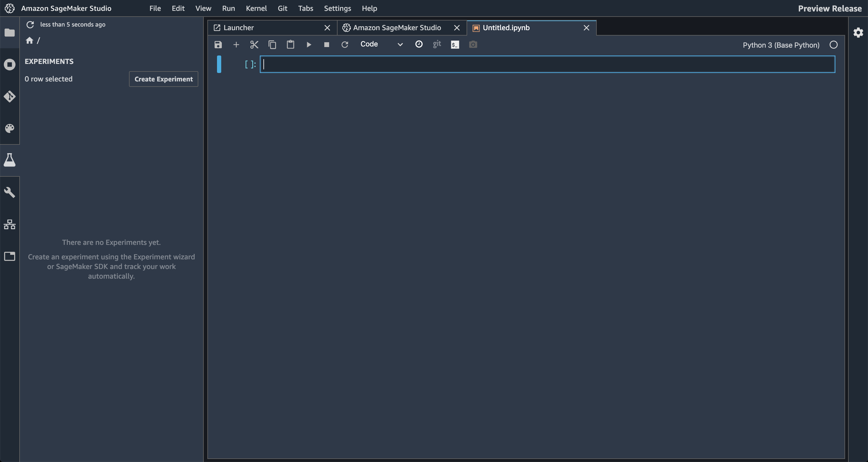Screen dimensions: 868x462
Task: Launch terminal from notebook toolbar
Action: click(455, 45)
